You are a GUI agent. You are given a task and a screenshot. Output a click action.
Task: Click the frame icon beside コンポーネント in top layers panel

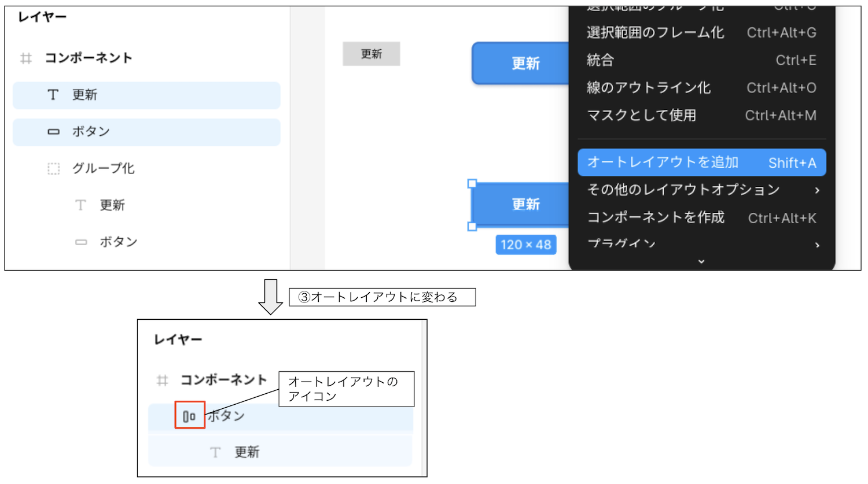pyautogui.click(x=26, y=58)
